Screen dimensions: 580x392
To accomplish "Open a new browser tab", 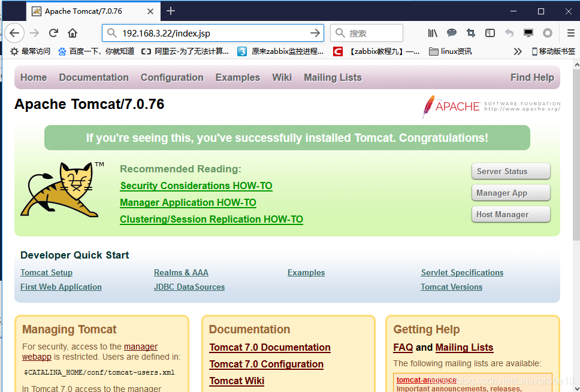I will tap(171, 11).
